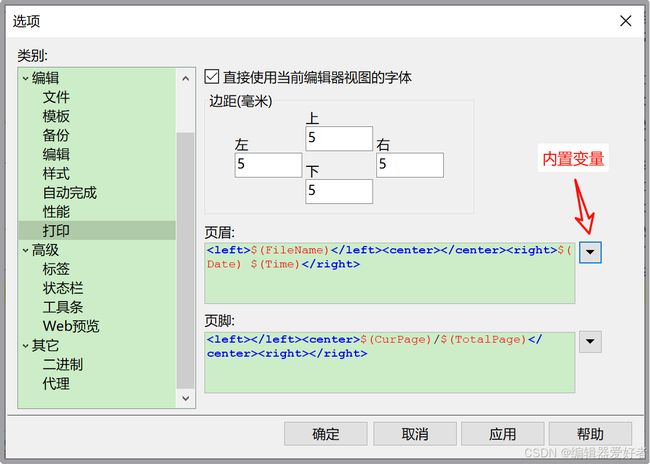Screen dimensions: 650x464
Task: Select 备份 in the category tree
Action: (56, 135)
